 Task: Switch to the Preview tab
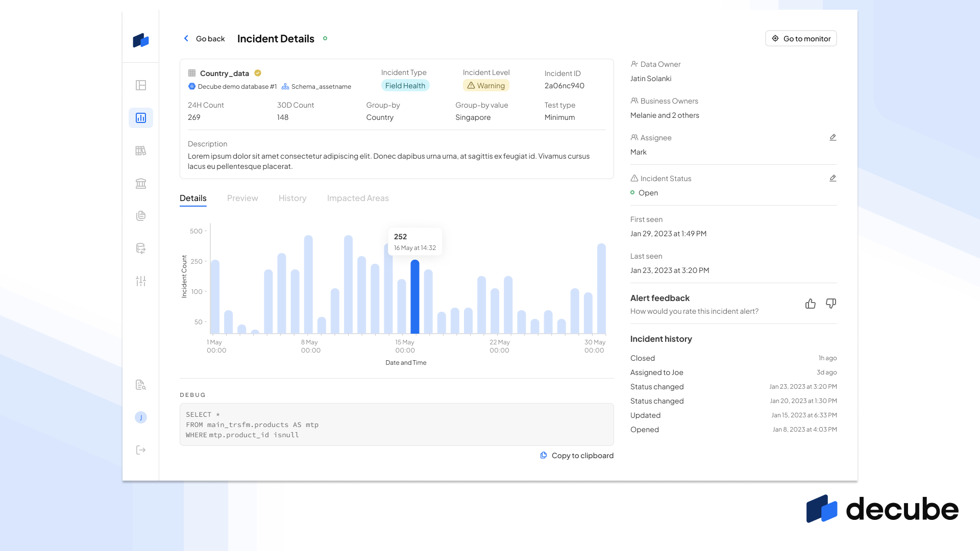pyautogui.click(x=242, y=198)
